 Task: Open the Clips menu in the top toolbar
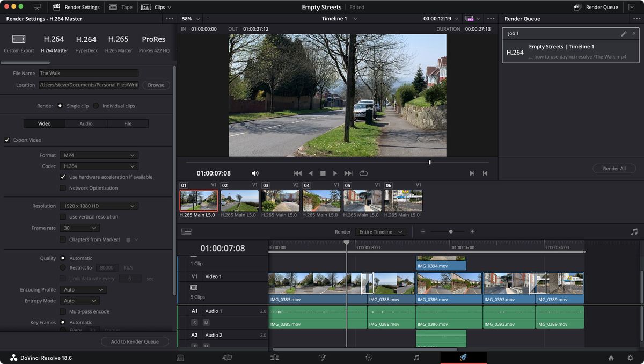point(157,7)
